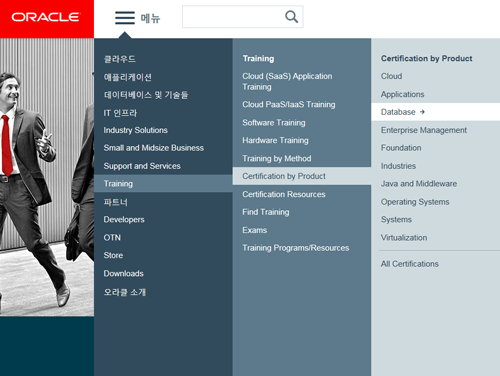Open All Certifications link

410,264
